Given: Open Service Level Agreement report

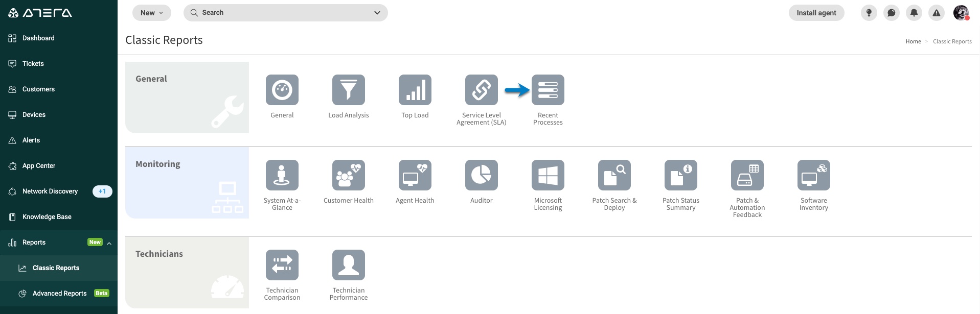Looking at the screenshot, I should click(x=481, y=90).
